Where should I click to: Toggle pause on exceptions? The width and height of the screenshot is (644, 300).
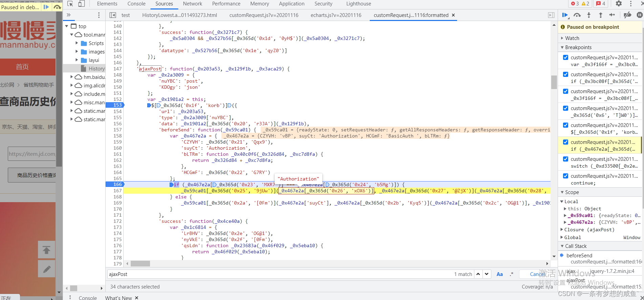pos(639,15)
